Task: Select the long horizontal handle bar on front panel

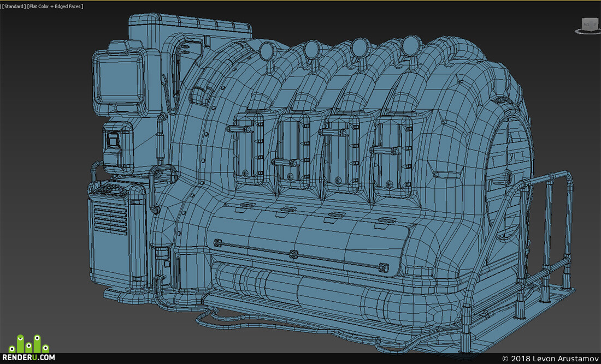Action: [301, 255]
